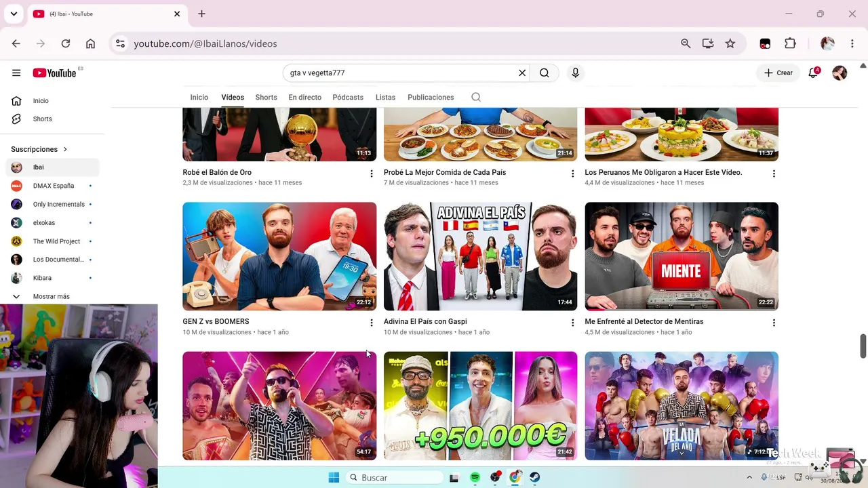The height and width of the screenshot is (488, 868).
Task: Open the tab search dropdown arrow
Action: point(14,14)
